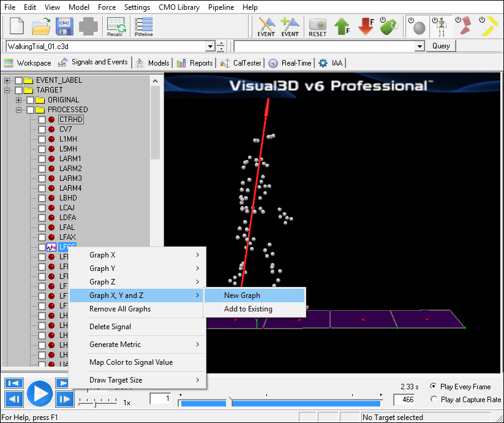Click the red target icon beside CV7
This screenshot has height=423, width=504.
tap(51, 129)
